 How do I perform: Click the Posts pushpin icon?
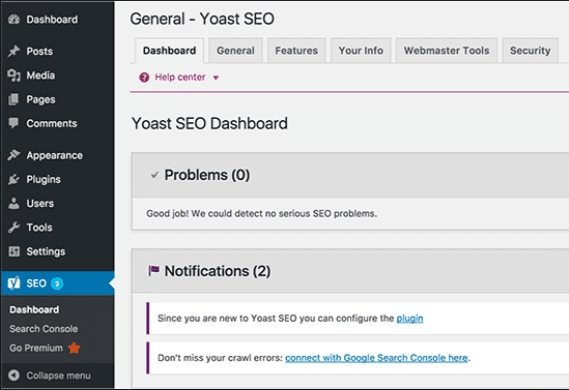14,51
